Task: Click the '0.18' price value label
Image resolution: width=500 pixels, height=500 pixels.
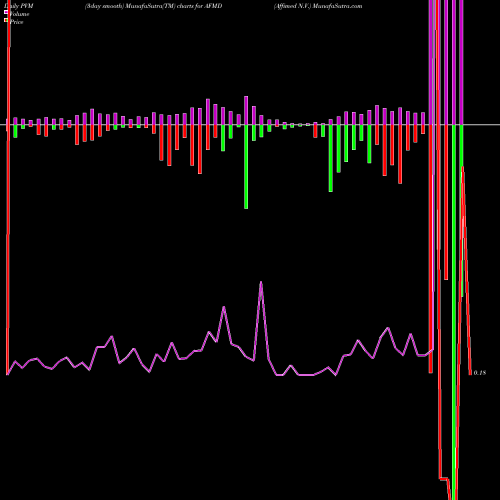Action: coord(480,373)
